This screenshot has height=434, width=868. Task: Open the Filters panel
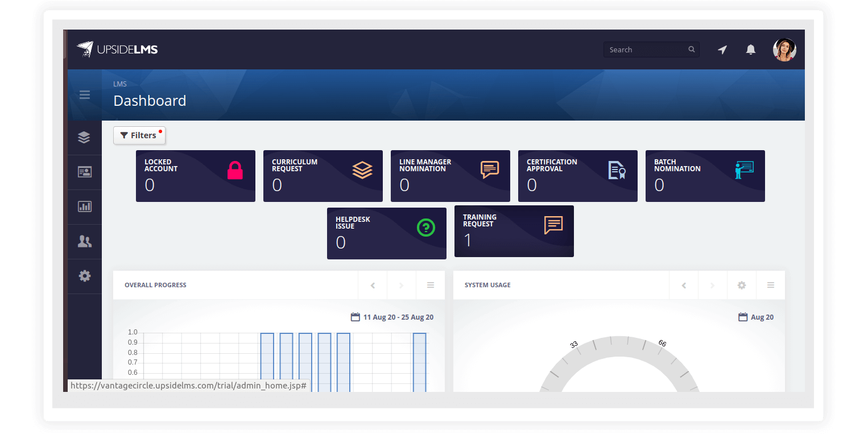pos(139,135)
